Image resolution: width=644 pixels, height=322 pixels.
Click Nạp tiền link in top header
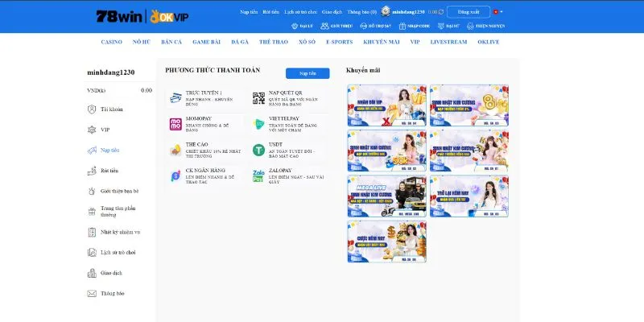coord(249,12)
